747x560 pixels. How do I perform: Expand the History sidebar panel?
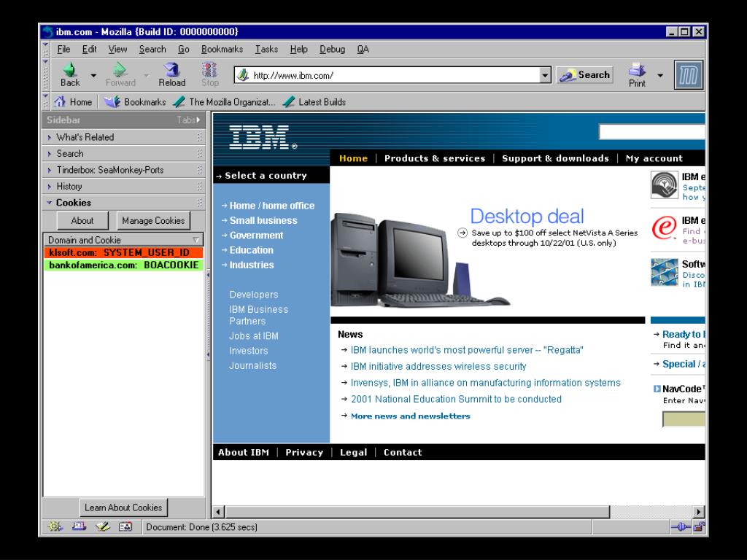click(x=123, y=186)
